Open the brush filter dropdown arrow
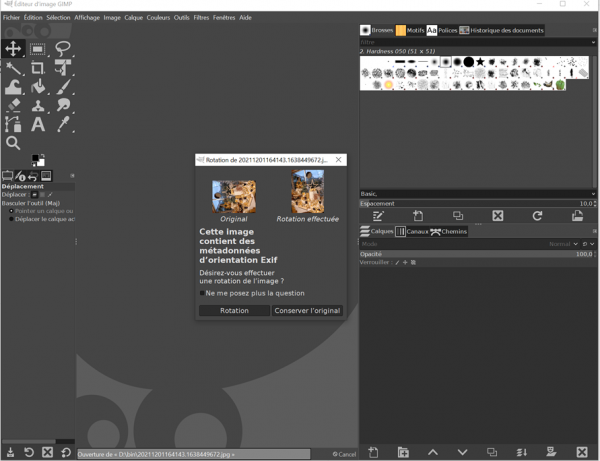Screen dimensions: 600x461 coord(593,42)
